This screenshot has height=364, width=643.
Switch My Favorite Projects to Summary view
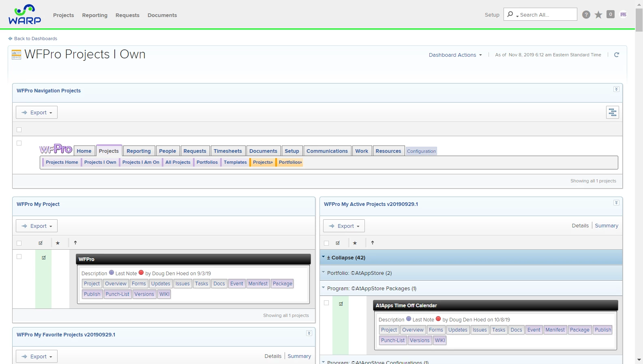299,356
